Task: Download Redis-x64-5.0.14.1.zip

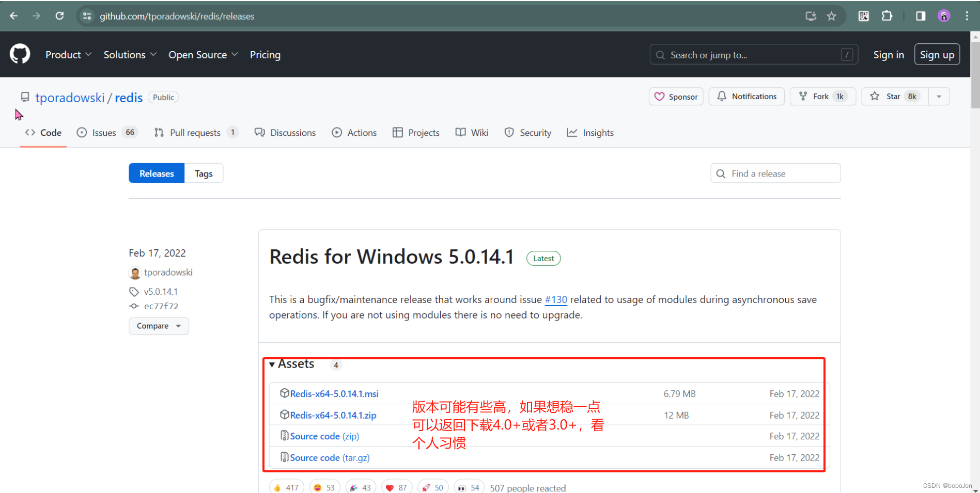Action: pos(333,415)
